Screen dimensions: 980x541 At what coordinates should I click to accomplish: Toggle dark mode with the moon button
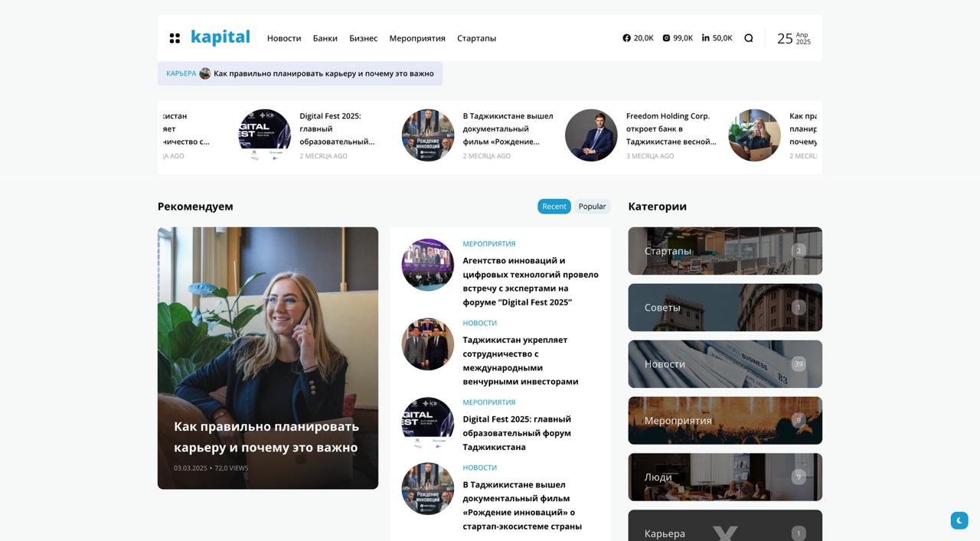tap(959, 520)
